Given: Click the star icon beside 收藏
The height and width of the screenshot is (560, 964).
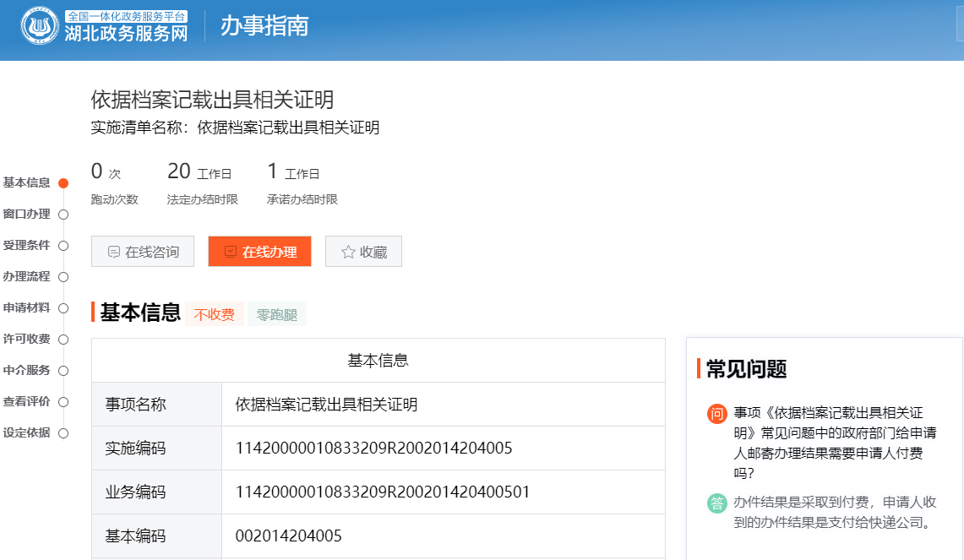Looking at the screenshot, I should [x=348, y=252].
